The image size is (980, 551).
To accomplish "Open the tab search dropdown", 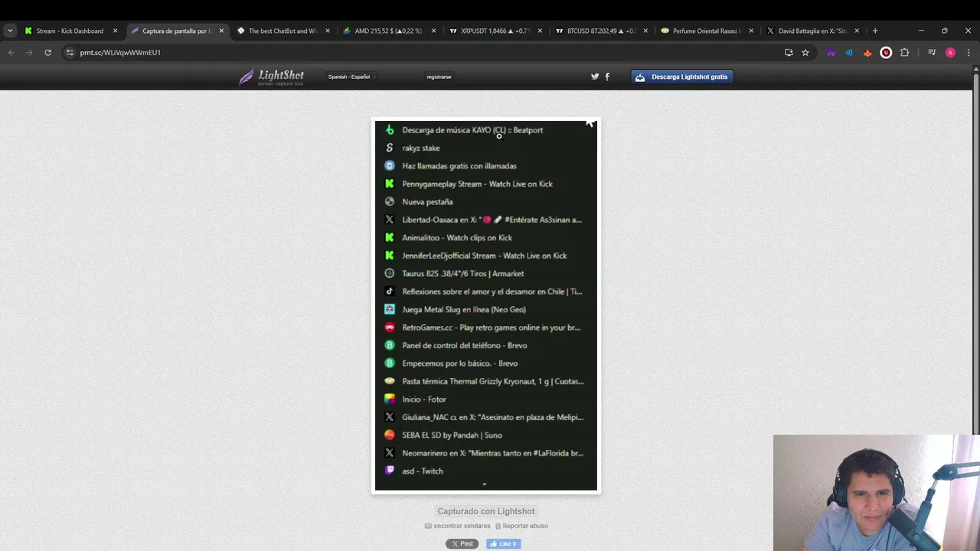I will 10,31.
